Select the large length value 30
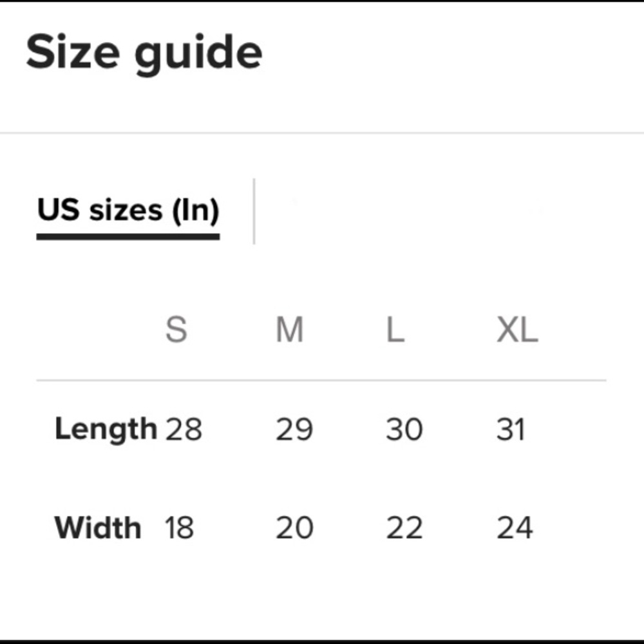This screenshot has height=644, width=644. pyautogui.click(x=404, y=430)
